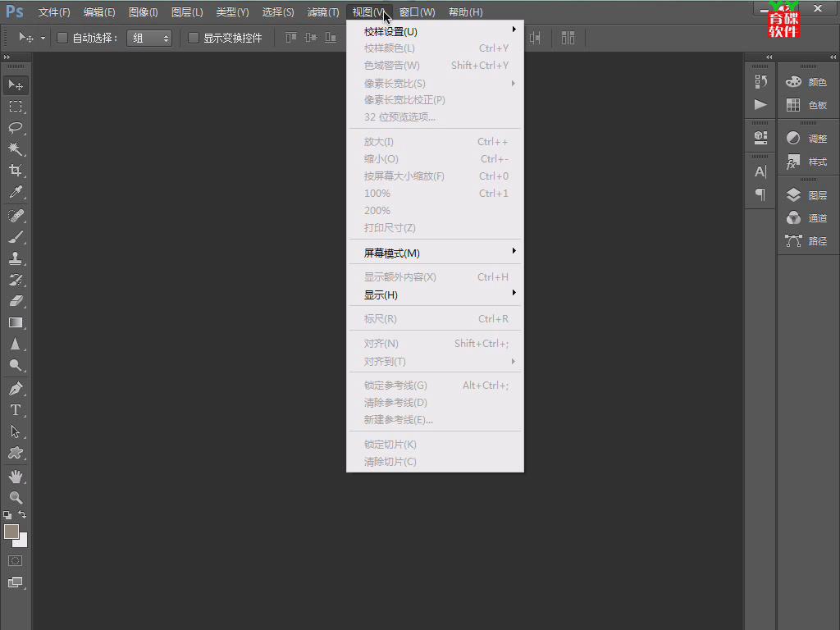The width and height of the screenshot is (840, 630).
Task: Select the Crop tool
Action: 16,171
